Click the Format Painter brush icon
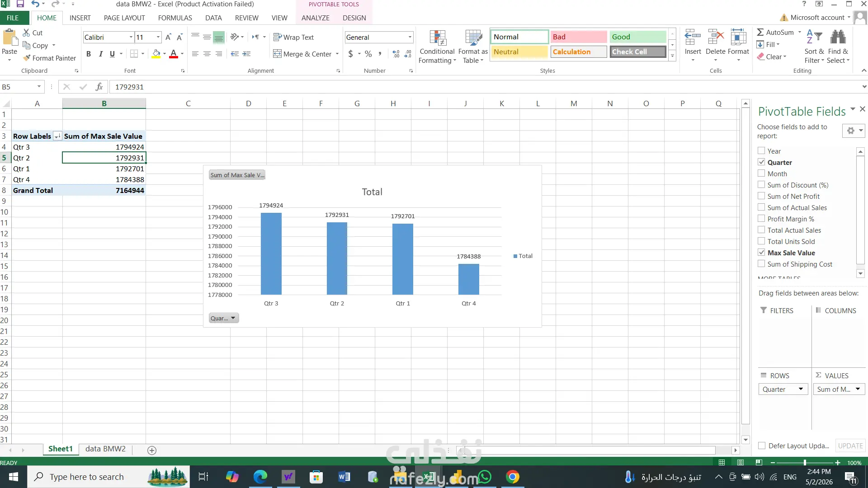Screen dimensions: 868x488 pos(27,58)
